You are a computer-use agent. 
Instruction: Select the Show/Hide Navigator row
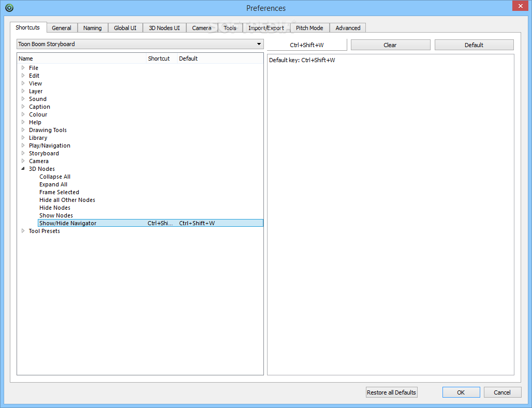[x=150, y=223]
